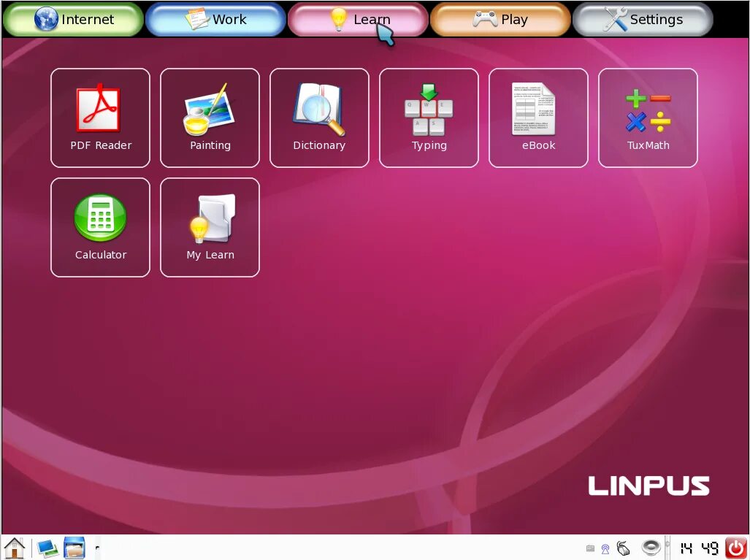This screenshot has height=560, width=750.
Task: Launch the Painting app
Action: pyautogui.click(x=210, y=118)
